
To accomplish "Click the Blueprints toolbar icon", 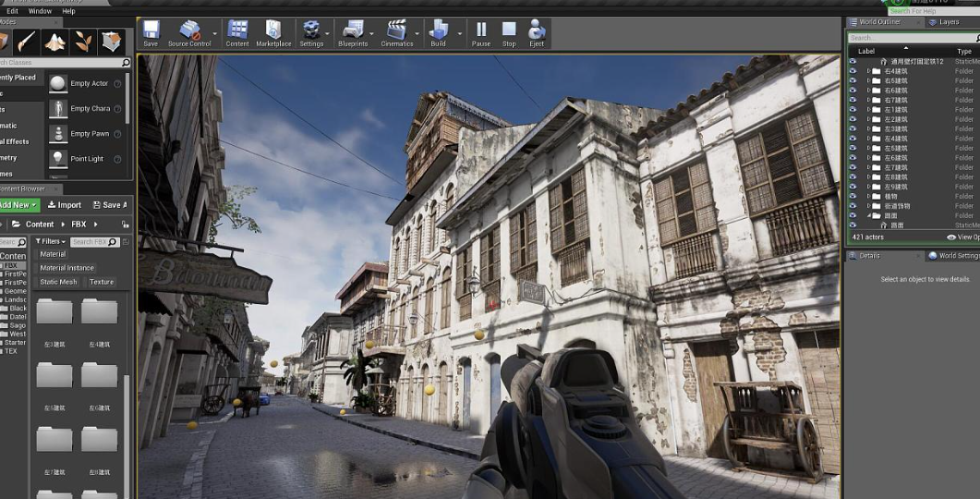I will (x=353, y=30).
